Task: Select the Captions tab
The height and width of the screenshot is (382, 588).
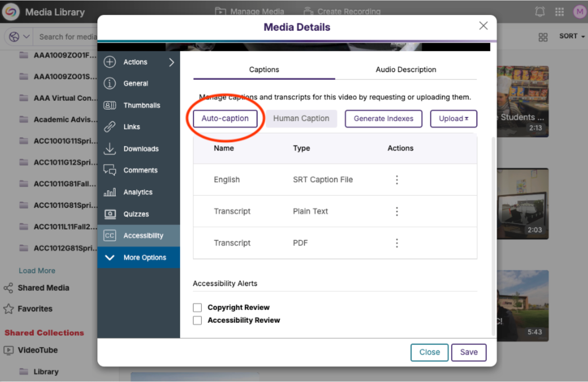Action: click(264, 69)
